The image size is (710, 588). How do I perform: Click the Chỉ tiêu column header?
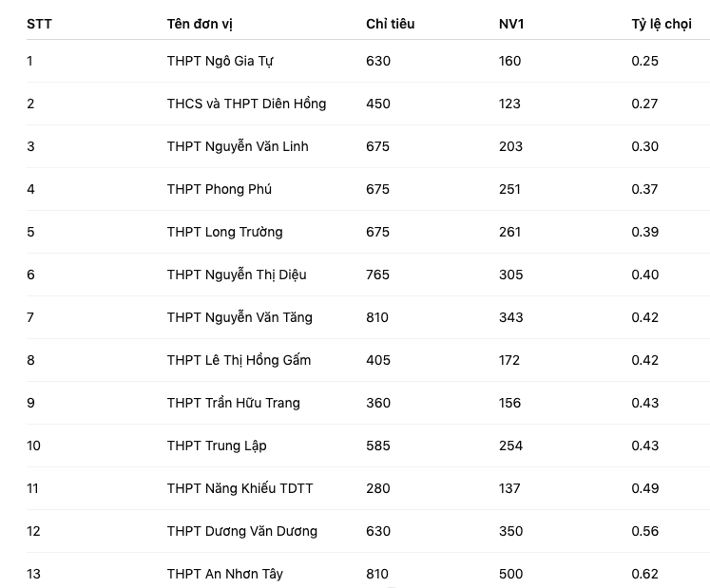(390, 24)
